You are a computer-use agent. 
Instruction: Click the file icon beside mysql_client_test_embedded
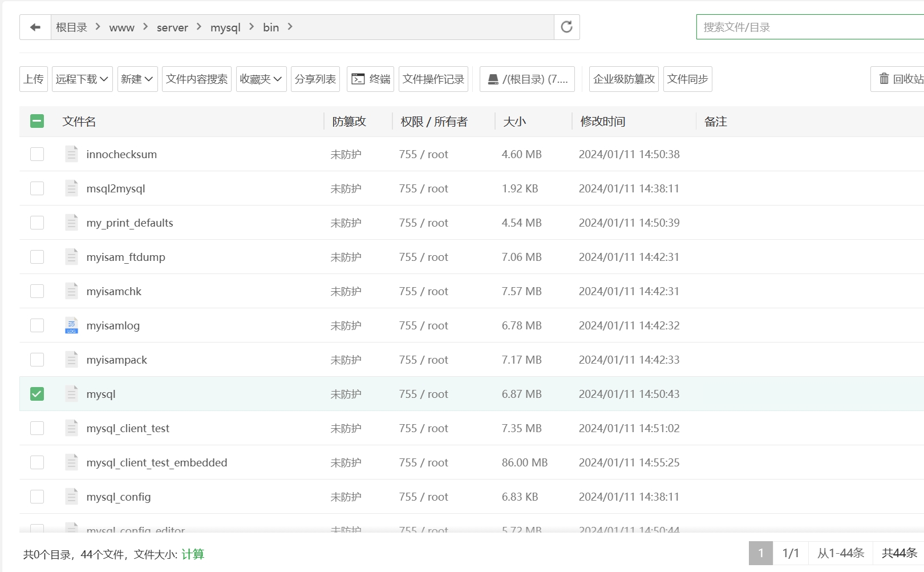71,462
